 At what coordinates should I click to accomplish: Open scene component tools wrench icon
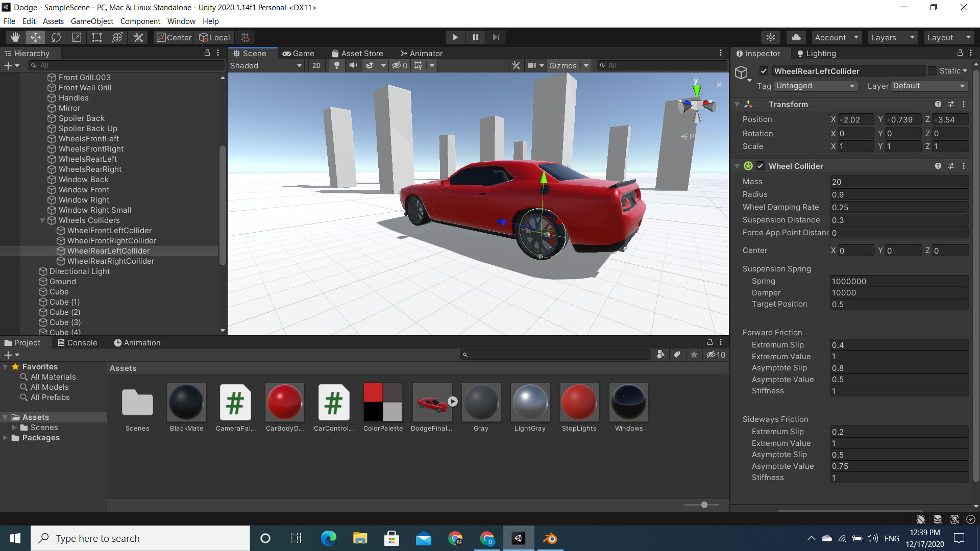click(516, 65)
